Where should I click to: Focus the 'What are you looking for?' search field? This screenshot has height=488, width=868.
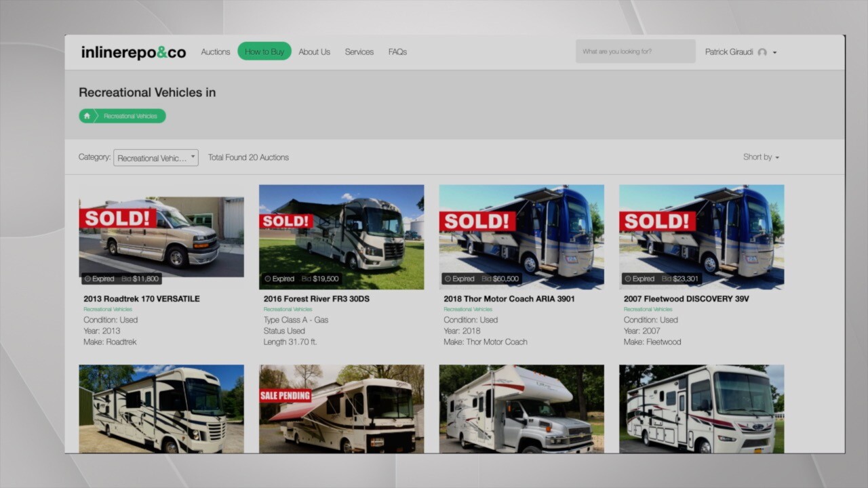click(635, 52)
